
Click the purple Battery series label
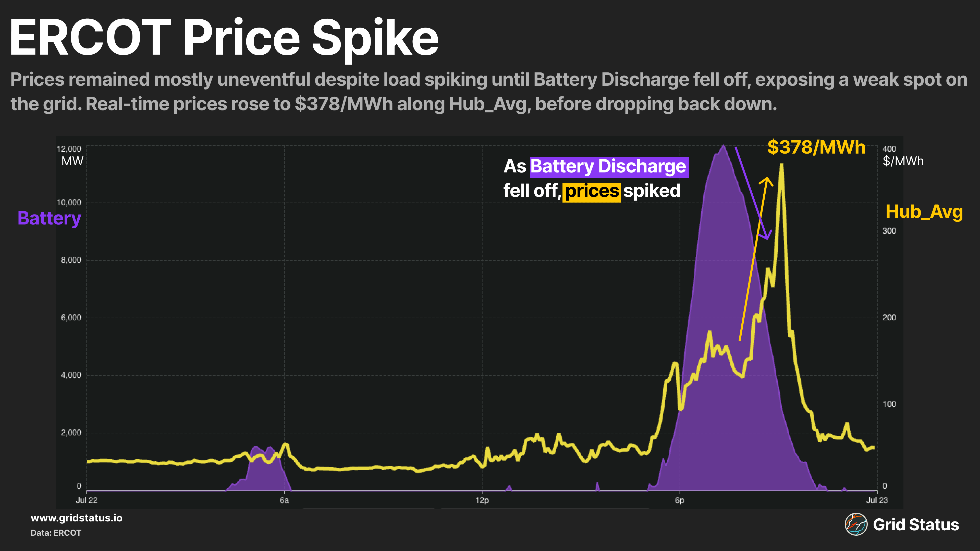[50, 219]
